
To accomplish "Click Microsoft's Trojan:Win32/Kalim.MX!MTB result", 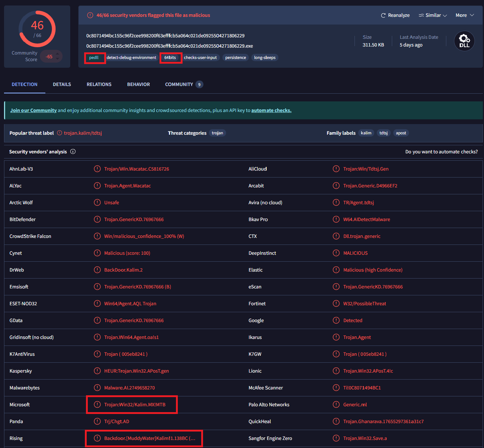I will click(135, 404).
